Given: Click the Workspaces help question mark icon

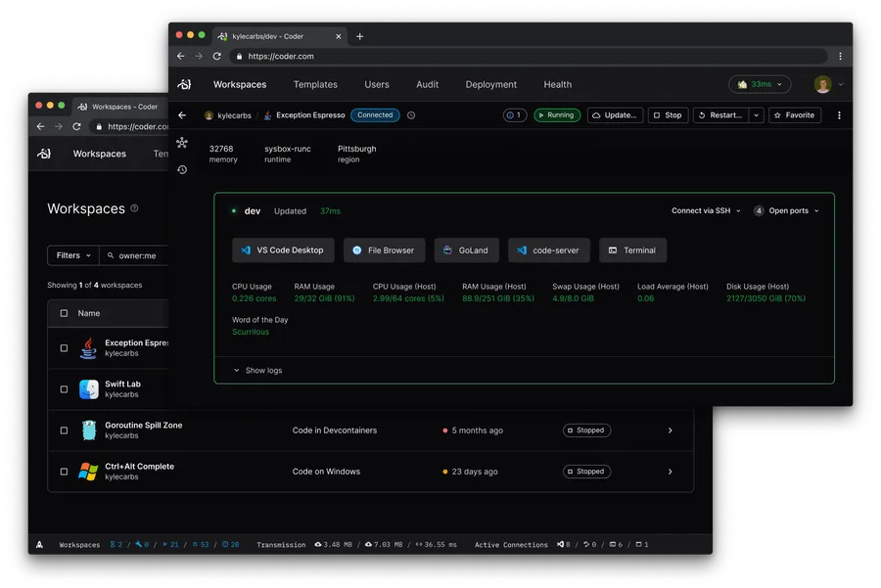Looking at the screenshot, I should point(134,208).
